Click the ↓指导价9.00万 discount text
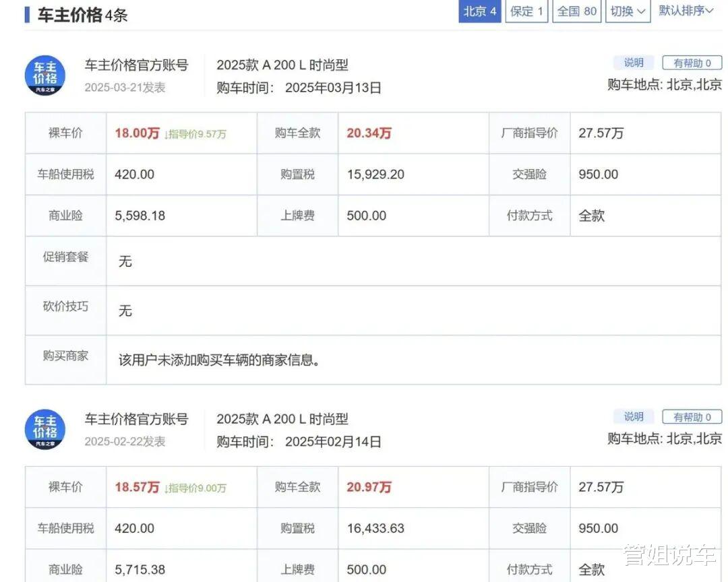Image resolution: width=728 pixels, height=582 pixels. (195, 488)
